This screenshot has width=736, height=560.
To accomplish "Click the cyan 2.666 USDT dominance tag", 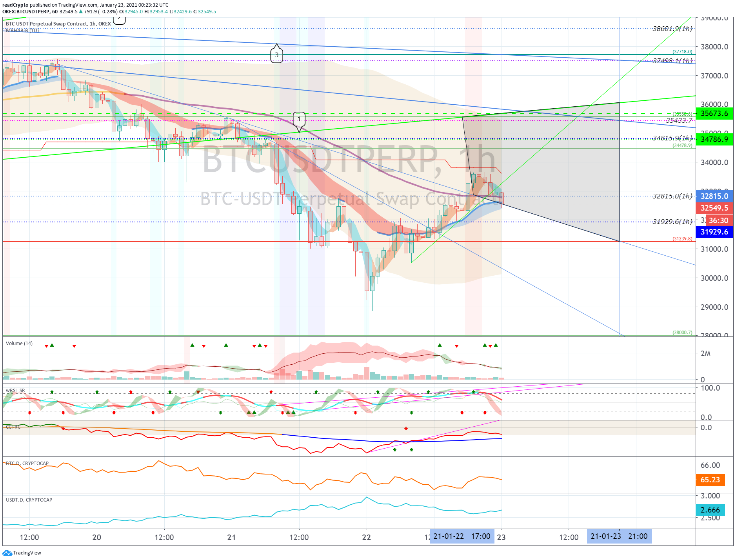I will pos(710,510).
